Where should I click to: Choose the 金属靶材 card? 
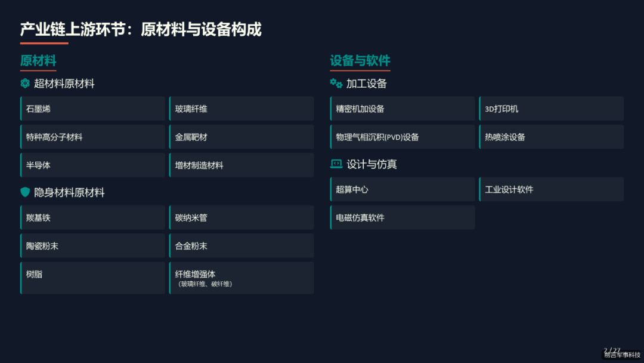pos(241,137)
